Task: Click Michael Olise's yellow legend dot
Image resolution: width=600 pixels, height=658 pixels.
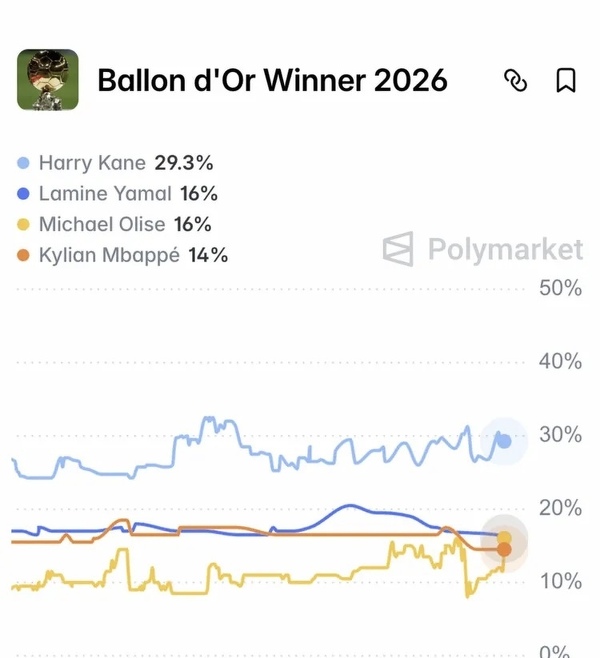Action: click(24, 225)
